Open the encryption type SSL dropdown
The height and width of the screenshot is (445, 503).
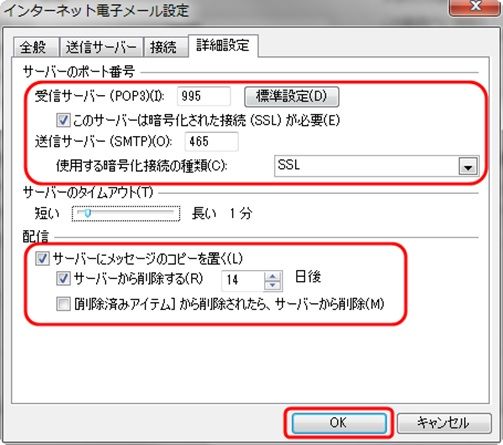377,166
